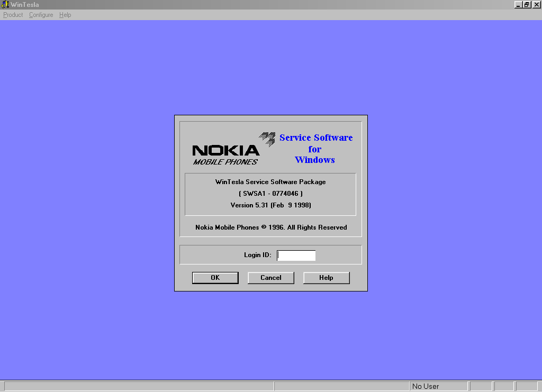The width and height of the screenshot is (542, 392).
Task: Click the Login ID label
Action: (257, 255)
